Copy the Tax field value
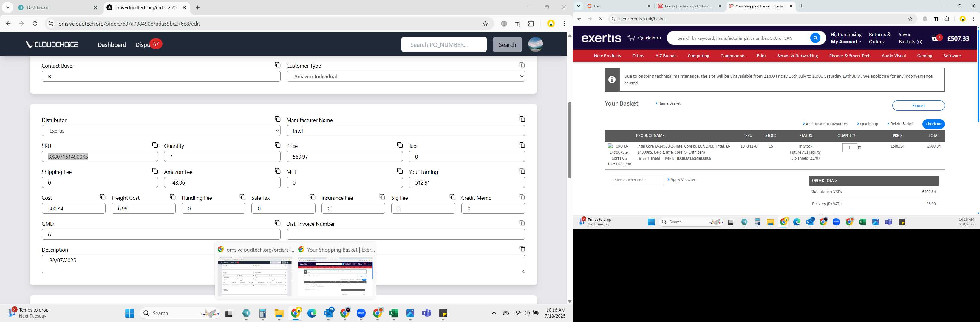 click(x=522, y=145)
